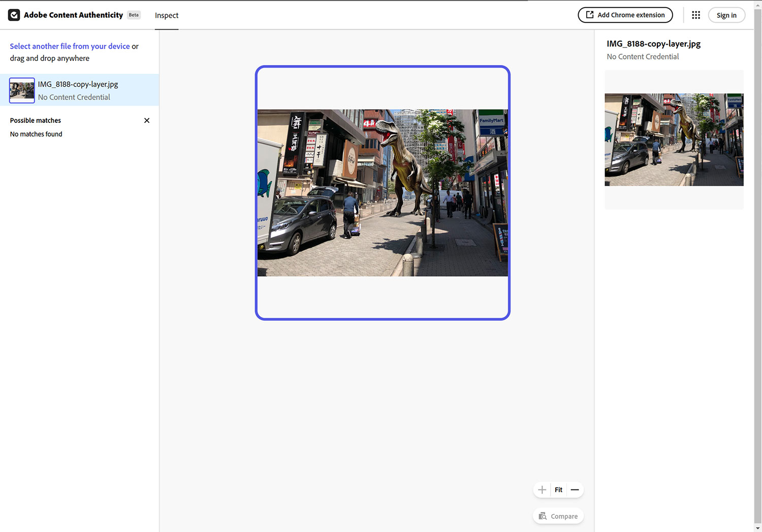Open the apps grid waffle menu

[696, 15]
